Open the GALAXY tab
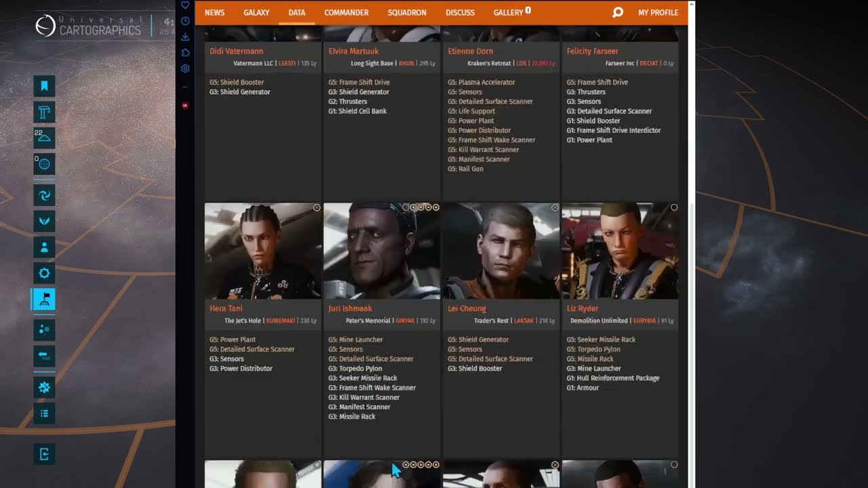Screen dimensions: 868x488 click(256, 12)
